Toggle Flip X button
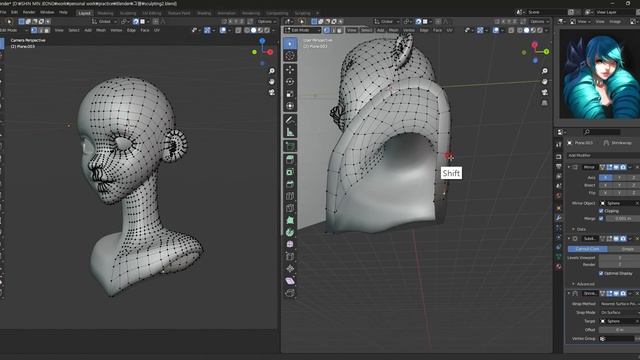The height and width of the screenshot is (360, 640). (x=605, y=193)
